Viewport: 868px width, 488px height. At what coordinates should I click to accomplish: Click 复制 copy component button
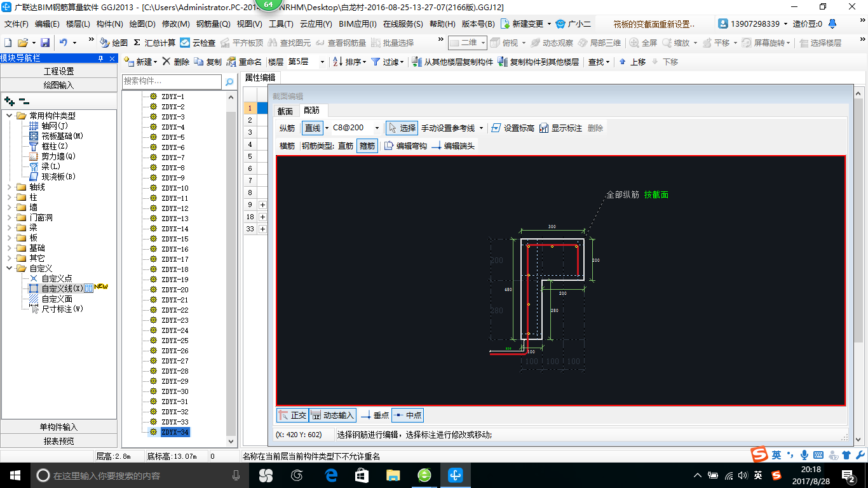(208, 62)
